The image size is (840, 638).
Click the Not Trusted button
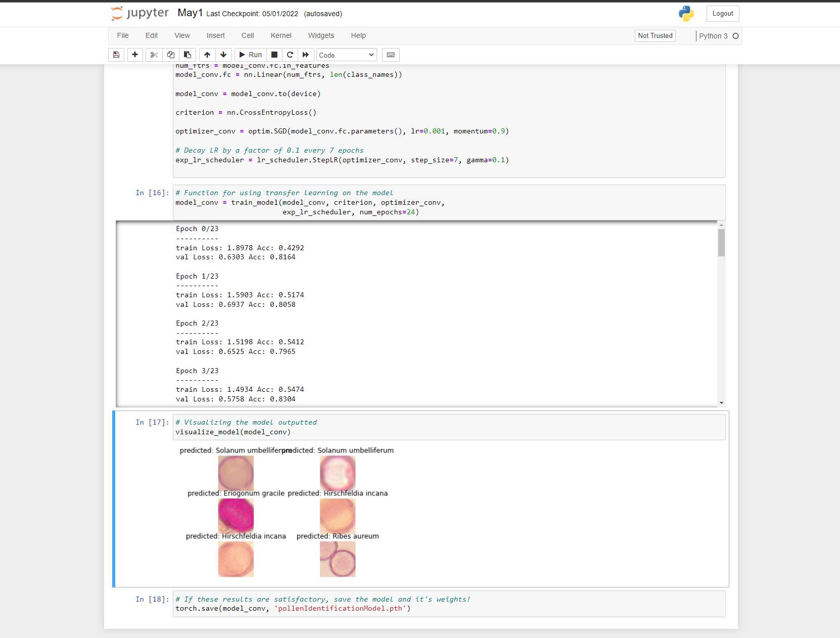coord(655,35)
